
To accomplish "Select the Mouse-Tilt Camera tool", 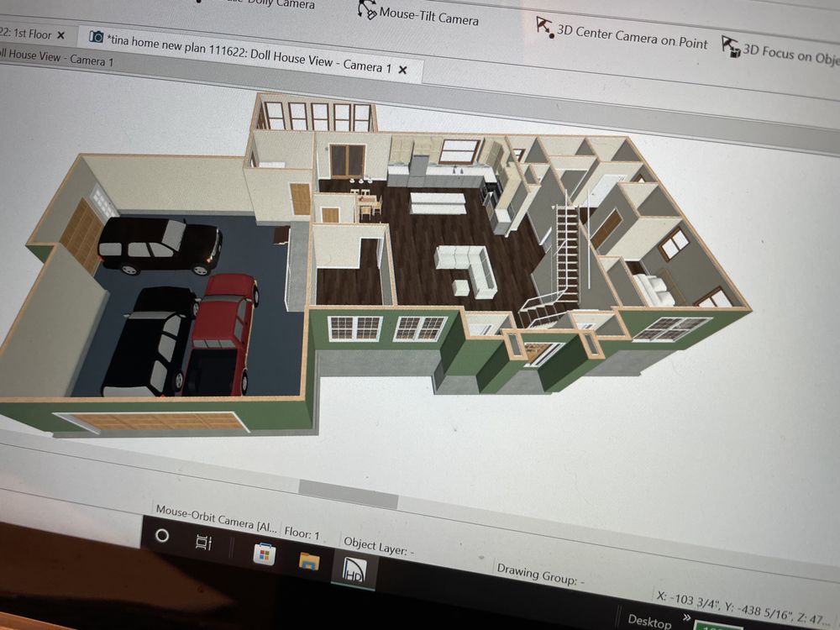I will tap(428, 16).
